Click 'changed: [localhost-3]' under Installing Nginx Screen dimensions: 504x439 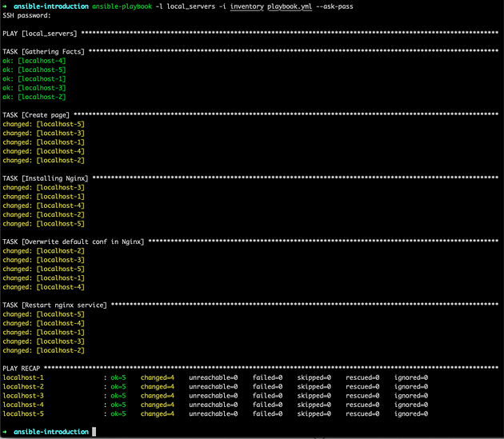[43, 187]
